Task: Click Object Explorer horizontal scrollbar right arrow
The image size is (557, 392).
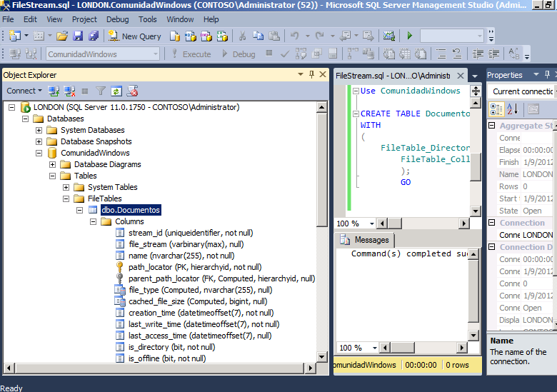Action: 311,368
